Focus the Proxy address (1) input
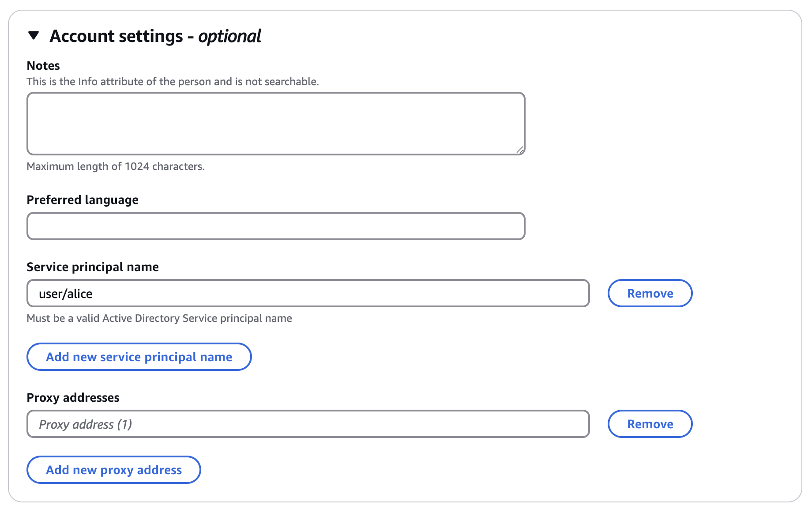Screen dimensions: 812x513 pyautogui.click(x=308, y=424)
